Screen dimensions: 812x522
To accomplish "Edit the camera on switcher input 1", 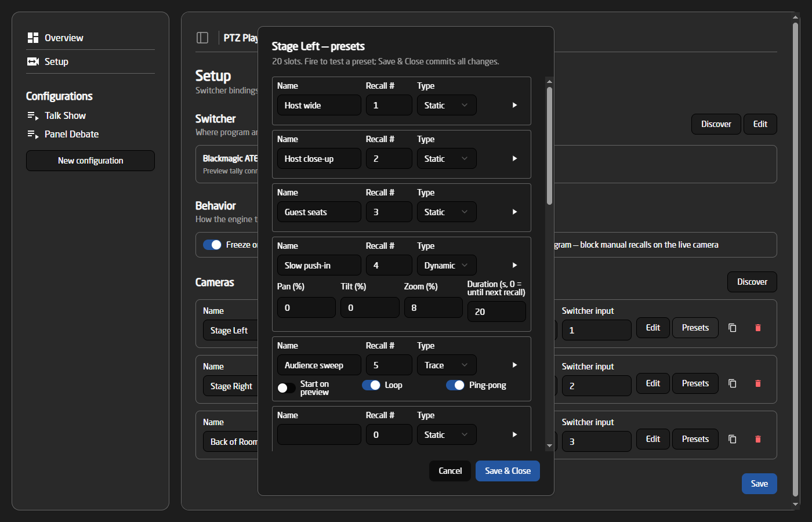I will coord(653,328).
